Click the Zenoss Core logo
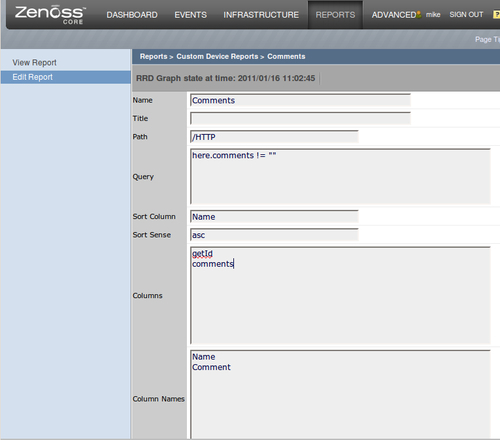Screen dimensions: 500x440 click(x=50, y=15)
